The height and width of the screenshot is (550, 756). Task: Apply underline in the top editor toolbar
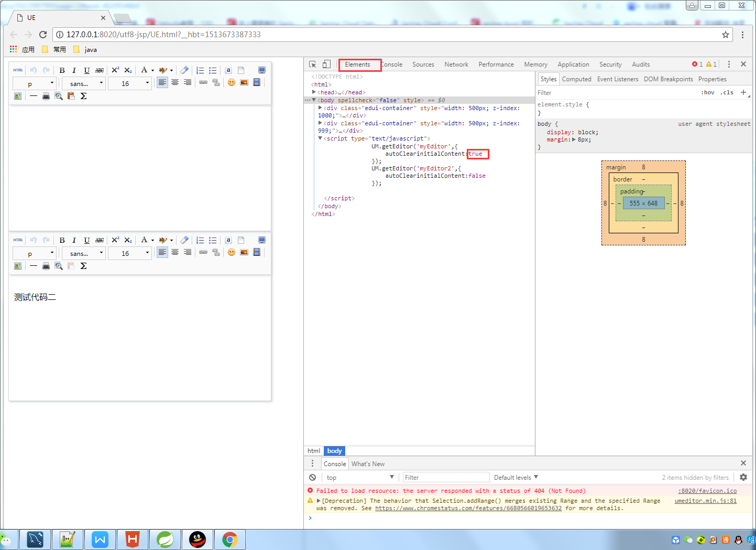click(x=86, y=70)
